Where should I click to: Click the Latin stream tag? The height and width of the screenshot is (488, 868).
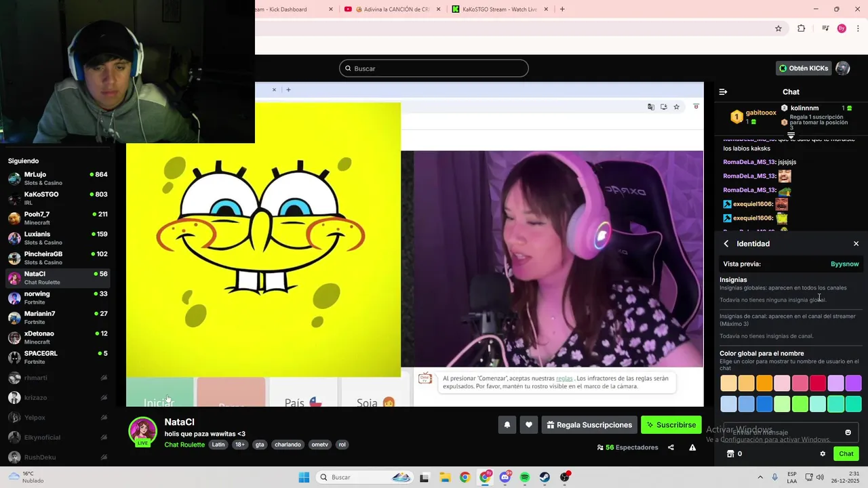click(x=218, y=445)
